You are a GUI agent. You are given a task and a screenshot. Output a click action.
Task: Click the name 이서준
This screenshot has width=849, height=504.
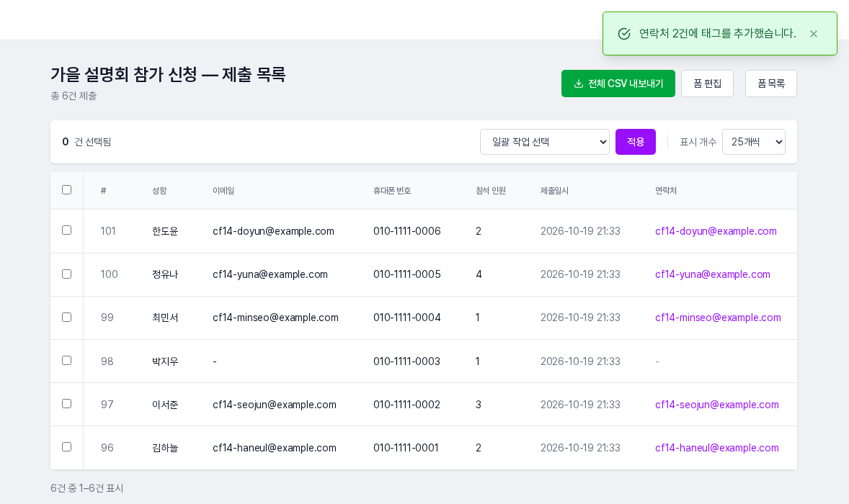point(165,405)
